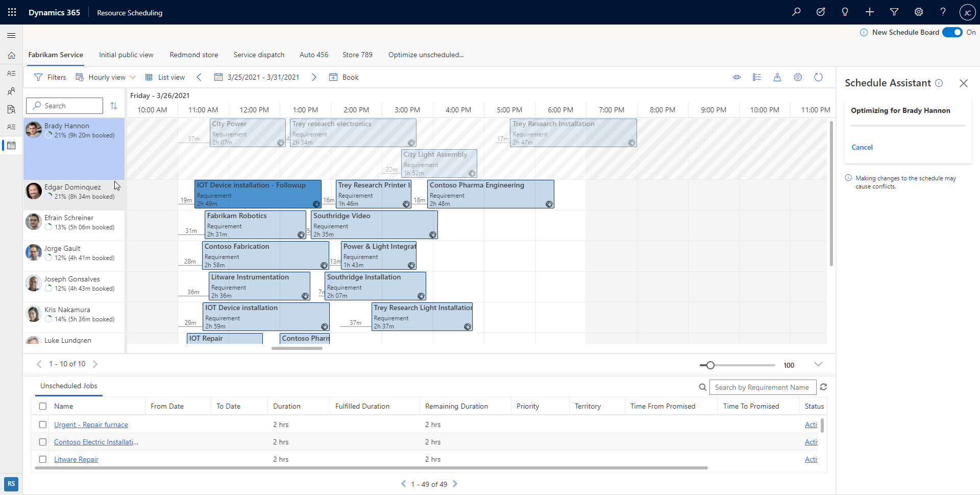Switch to Auto 456 tab

(x=314, y=55)
